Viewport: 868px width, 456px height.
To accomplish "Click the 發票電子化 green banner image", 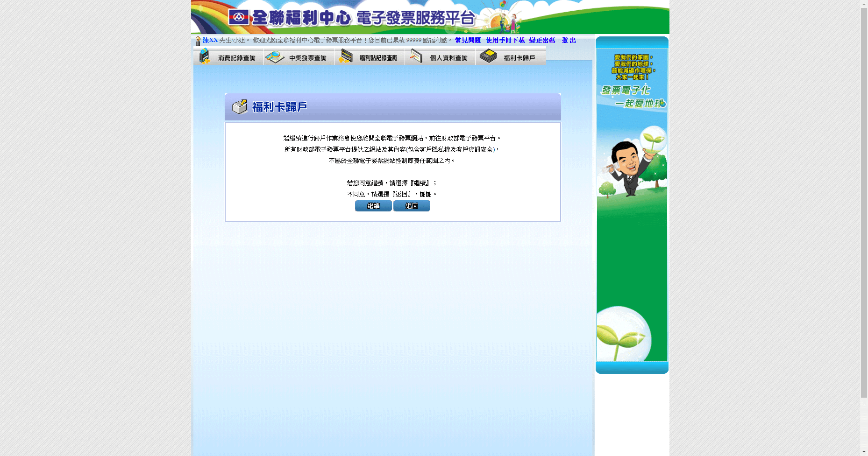I will click(632, 205).
